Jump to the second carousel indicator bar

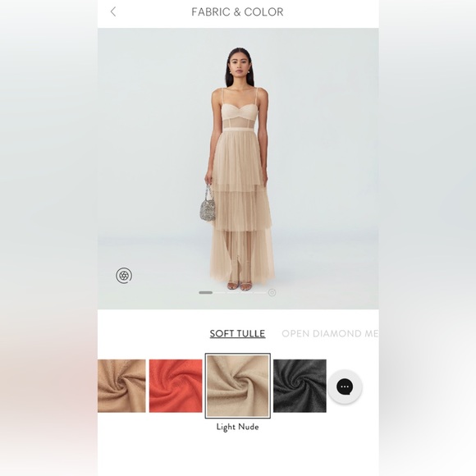click(219, 293)
